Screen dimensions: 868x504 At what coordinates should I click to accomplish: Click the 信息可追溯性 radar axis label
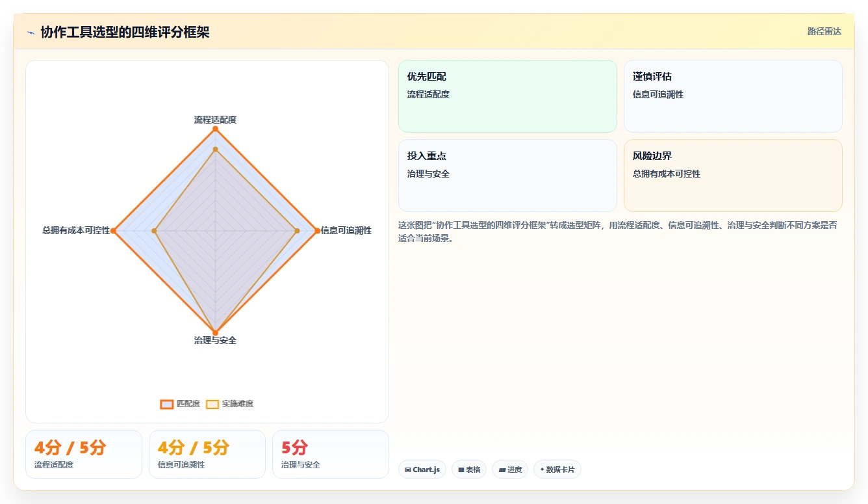pyautogui.click(x=346, y=230)
